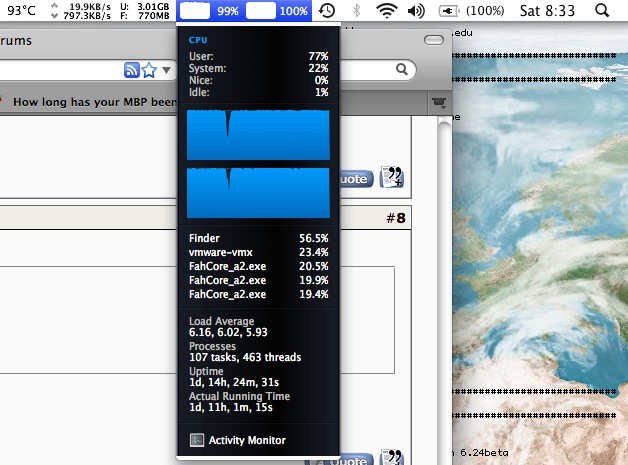Click the network speed monitor readout
The image size is (628, 465).
pyautogui.click(x=81, y=11)
